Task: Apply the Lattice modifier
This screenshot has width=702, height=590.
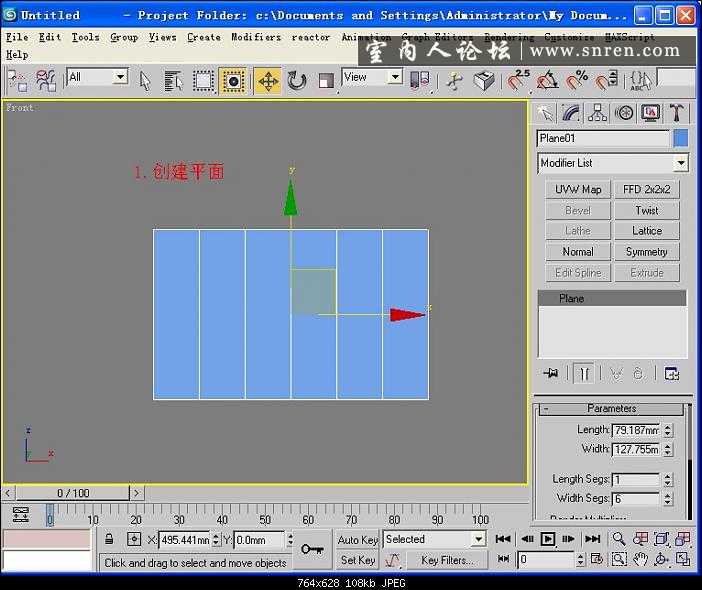Action: (x=646, y=231)
